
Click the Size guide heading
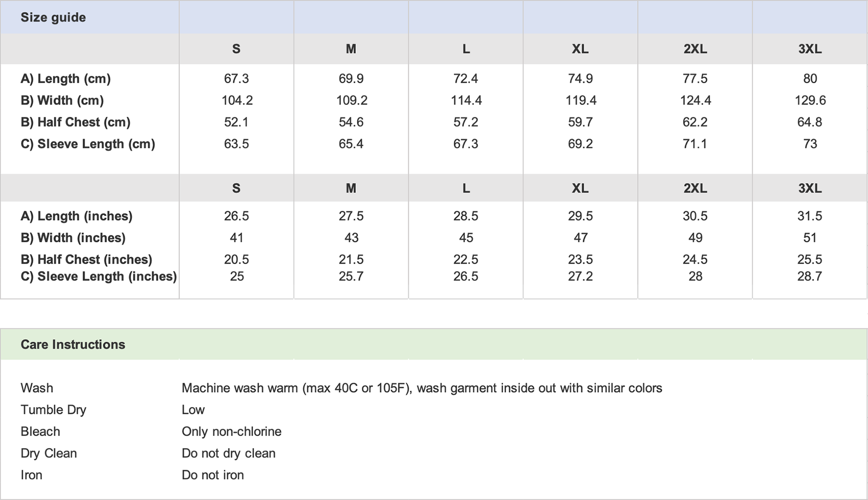point(53,18)
